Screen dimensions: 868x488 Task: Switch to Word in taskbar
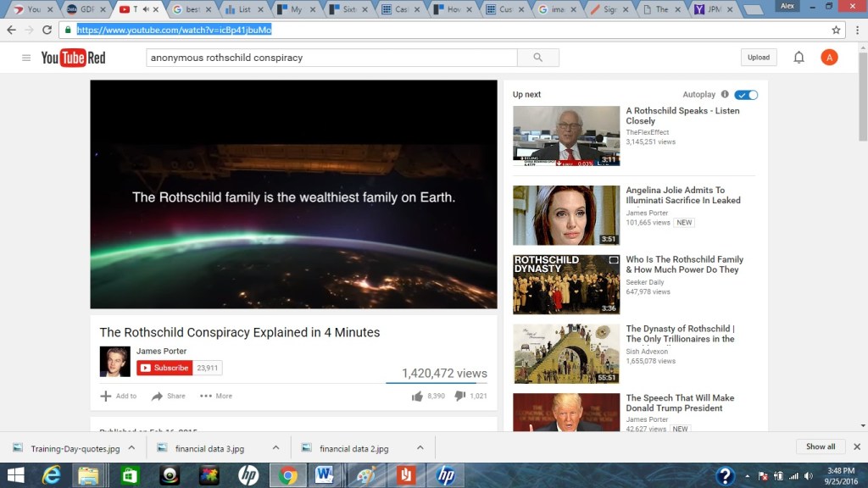(324, 475)
